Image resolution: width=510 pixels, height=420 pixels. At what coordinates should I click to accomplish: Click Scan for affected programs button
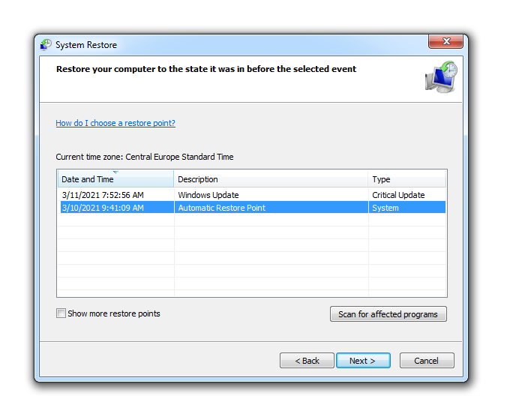click(x=388, y=314)
